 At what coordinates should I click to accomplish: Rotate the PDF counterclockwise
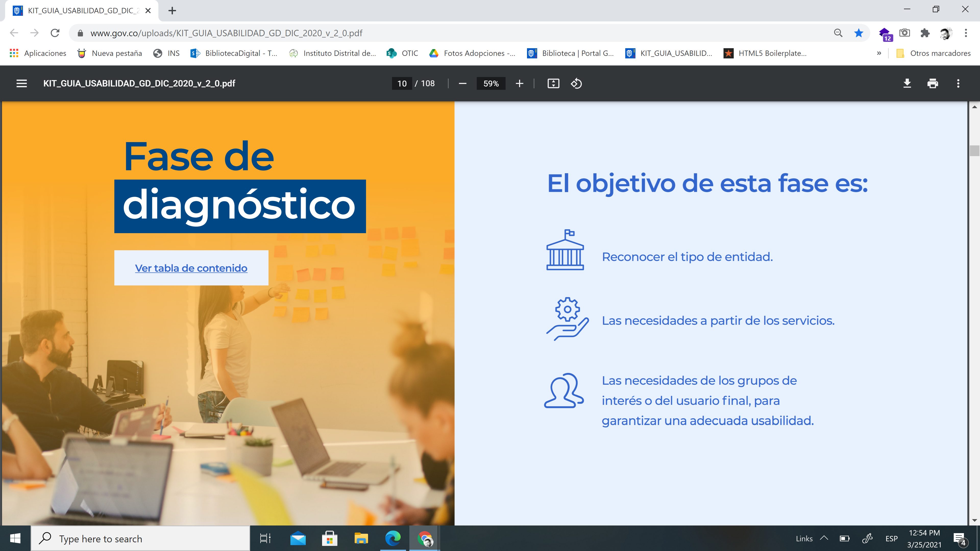pyautogui.click(x=576, y=83)
